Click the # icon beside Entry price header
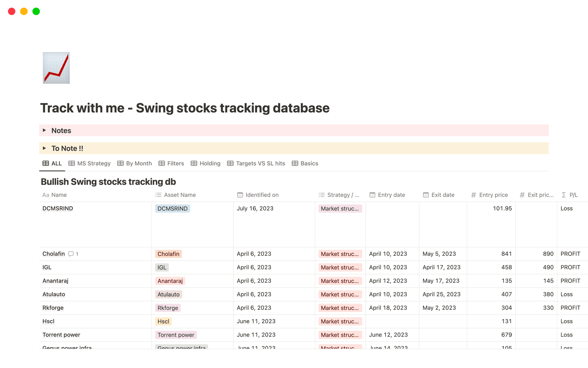588x368 pixels. pyautogui.click(x=473, y=195)
